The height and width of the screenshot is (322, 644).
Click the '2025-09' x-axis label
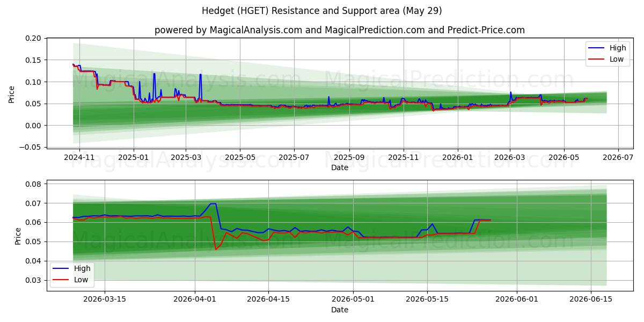(349, 158)
